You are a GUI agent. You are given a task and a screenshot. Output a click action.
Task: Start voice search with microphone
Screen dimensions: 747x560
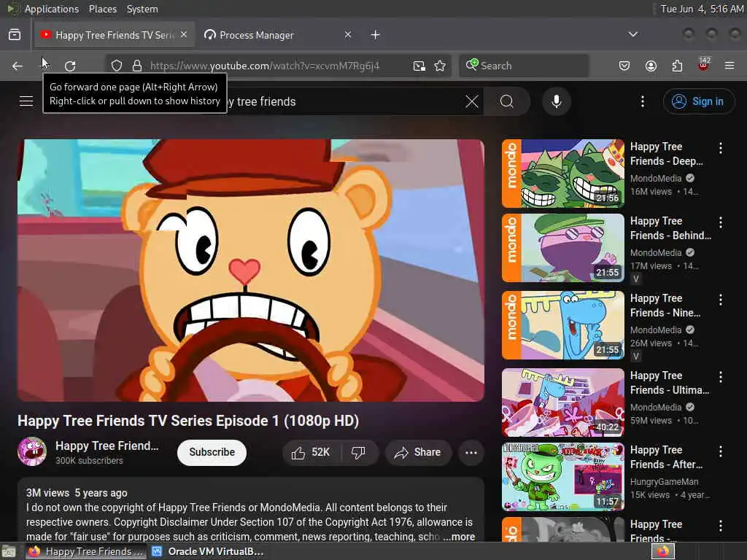coord(557,101)
